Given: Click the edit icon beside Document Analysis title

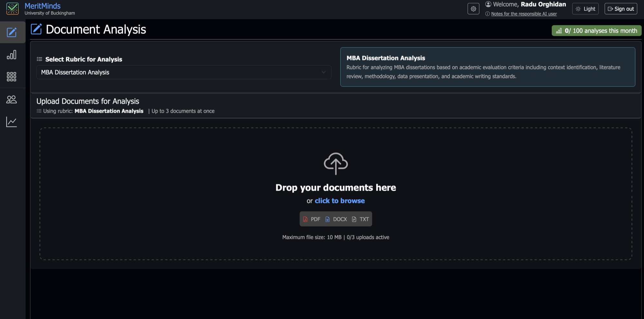Looking at the screenshot, I should (x=36, y=29).
